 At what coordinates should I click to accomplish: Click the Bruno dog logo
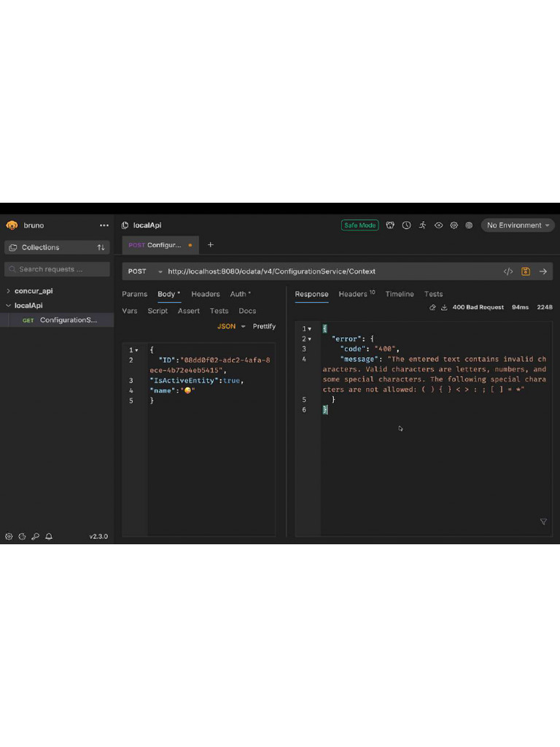[x=12, y=225]
